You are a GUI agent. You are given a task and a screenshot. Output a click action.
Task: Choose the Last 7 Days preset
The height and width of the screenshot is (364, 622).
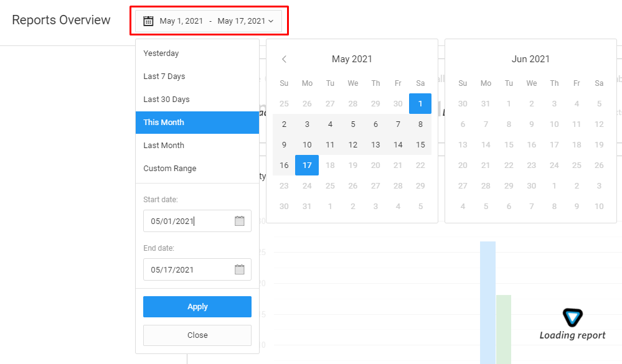tap(164, 77)
